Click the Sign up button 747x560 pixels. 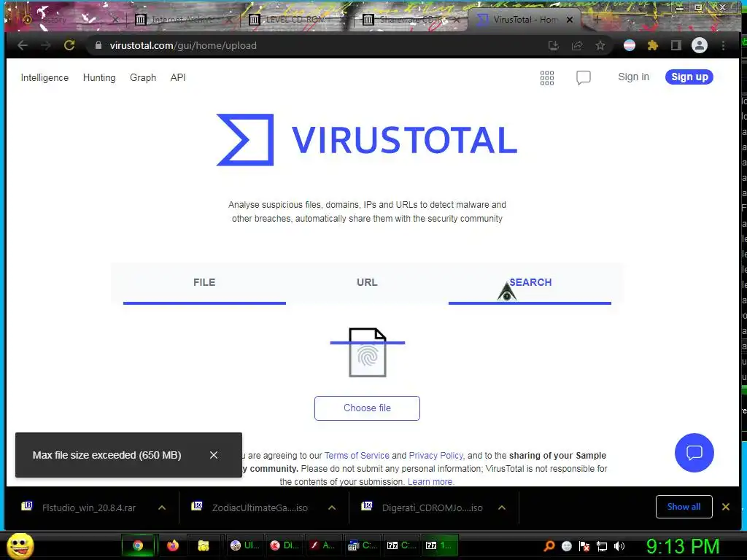point(689,77)
